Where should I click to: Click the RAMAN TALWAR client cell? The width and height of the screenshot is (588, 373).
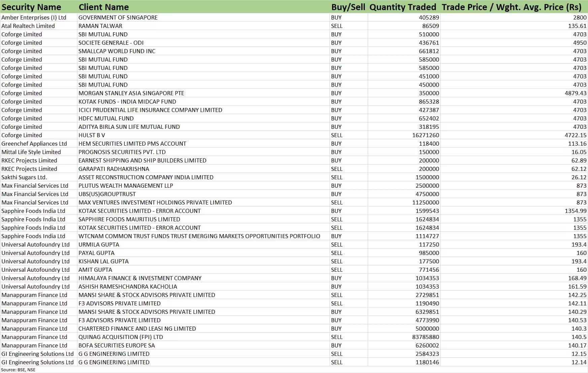coord(100,26)
